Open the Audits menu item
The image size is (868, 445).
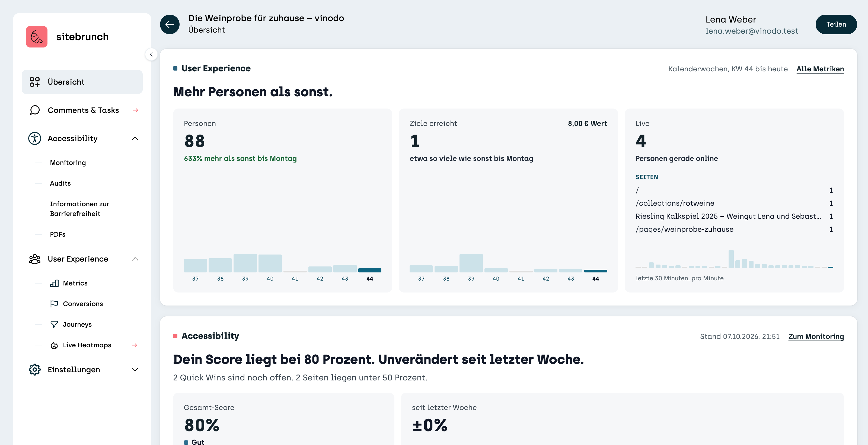tap(60, 183)
